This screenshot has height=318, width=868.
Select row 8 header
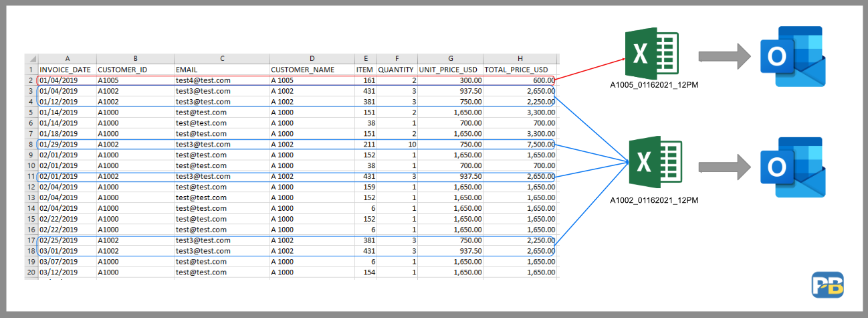[31, 145]
